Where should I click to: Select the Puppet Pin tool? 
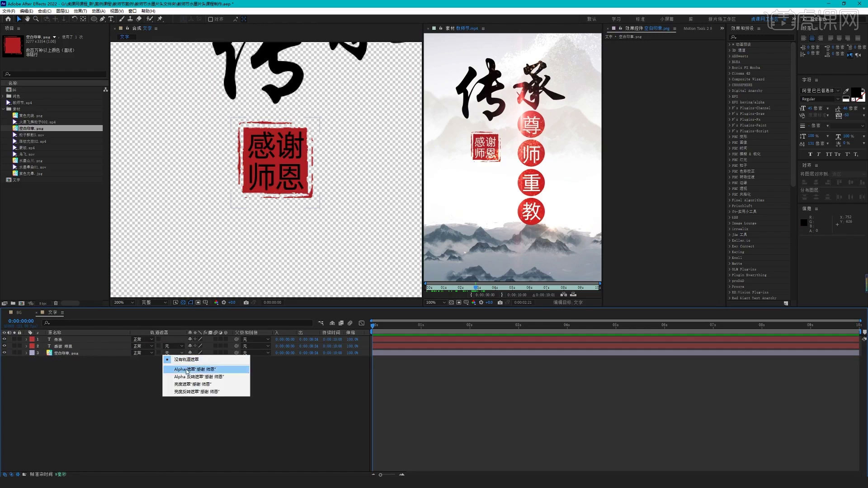pos(160,19)
